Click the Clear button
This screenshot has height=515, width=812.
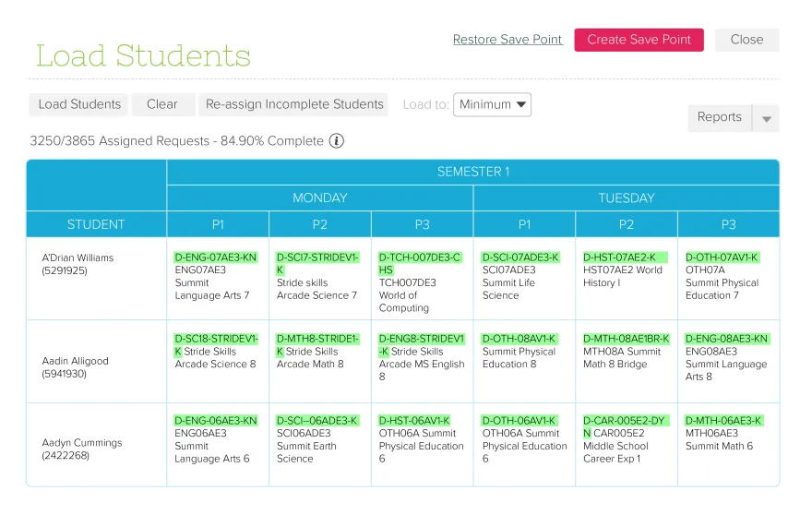tap(161, 104)
